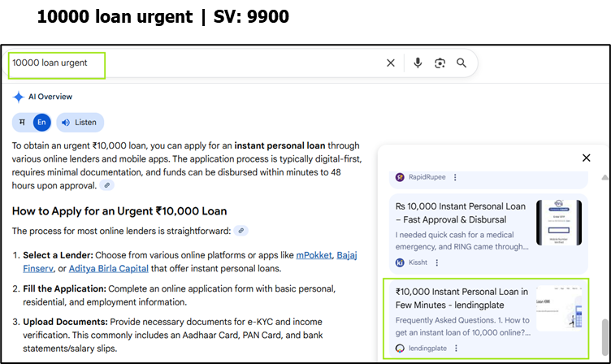This screenshot has height=364, width=611.
Task: Open Google Lens image search
Action: point(440,63)
